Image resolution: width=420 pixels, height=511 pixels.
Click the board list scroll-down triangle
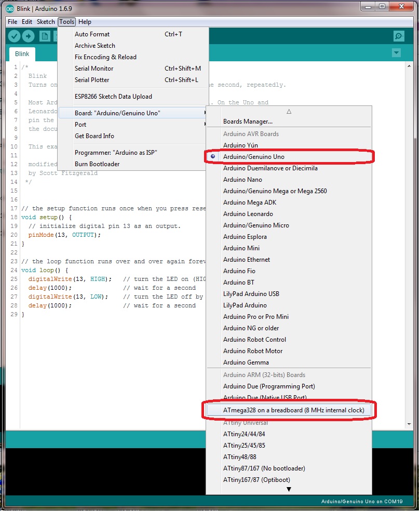[x=289, y=489]
